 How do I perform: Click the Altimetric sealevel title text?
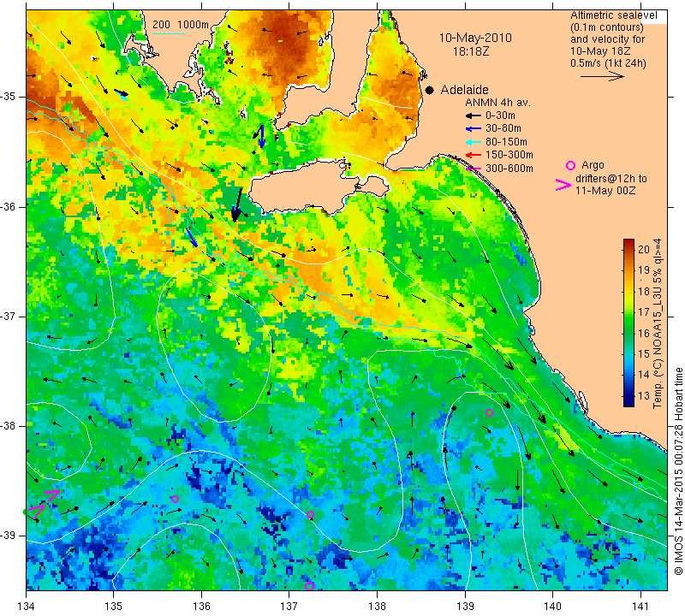[613, 15]
